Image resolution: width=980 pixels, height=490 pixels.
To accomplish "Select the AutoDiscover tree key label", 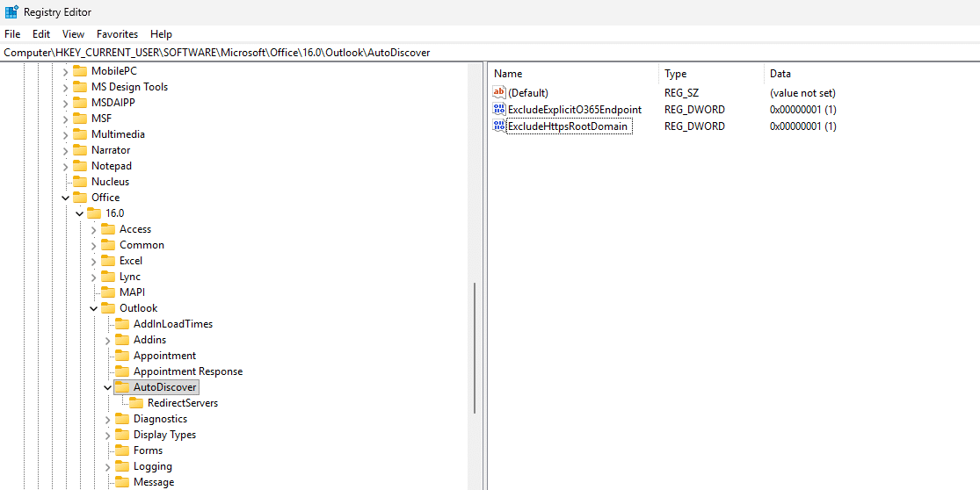I will (165, 387).
